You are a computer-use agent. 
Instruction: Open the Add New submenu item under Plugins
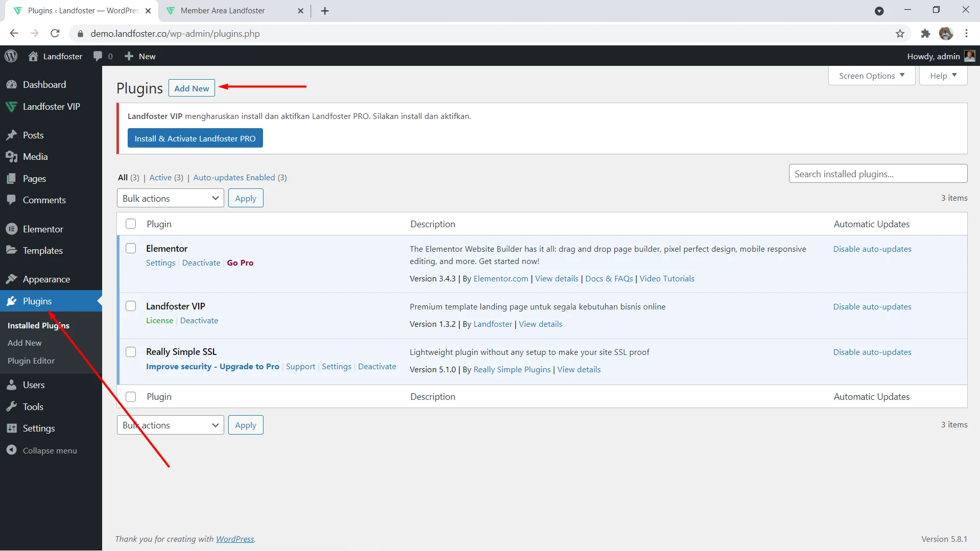25,343
